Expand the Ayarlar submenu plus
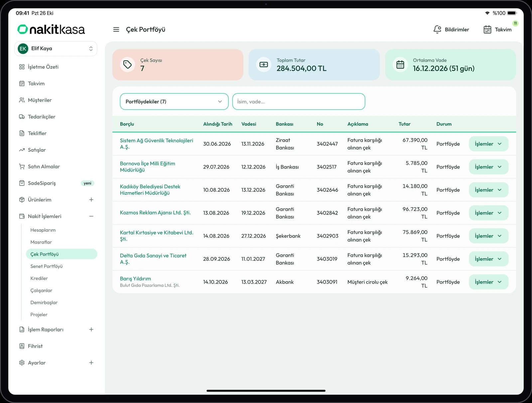The width and height of the screenshot is (532, 403). coord(91,363)
